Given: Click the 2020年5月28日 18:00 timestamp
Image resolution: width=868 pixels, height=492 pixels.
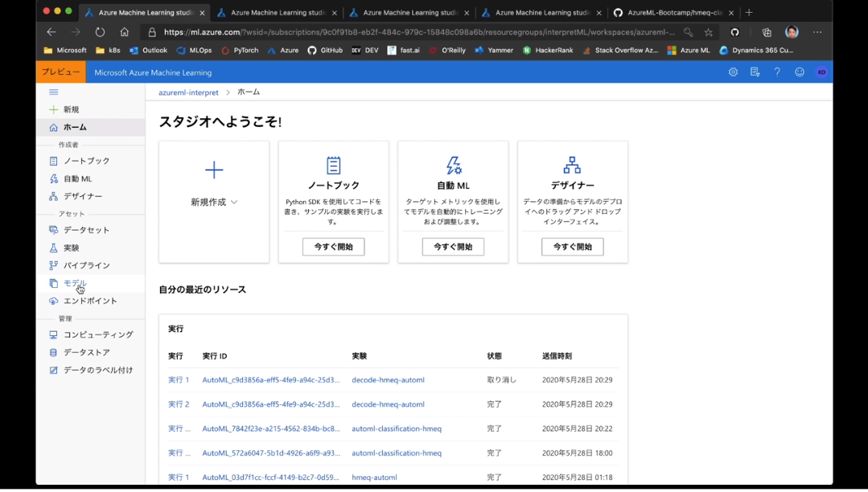Looking at the screenshot, I should click(578, 453).
